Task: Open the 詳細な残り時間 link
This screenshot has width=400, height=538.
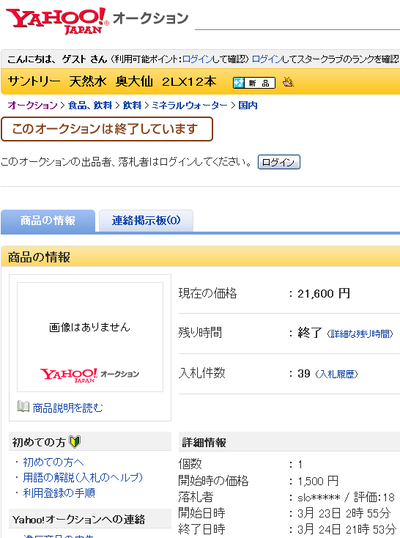Action: (360, 334)
